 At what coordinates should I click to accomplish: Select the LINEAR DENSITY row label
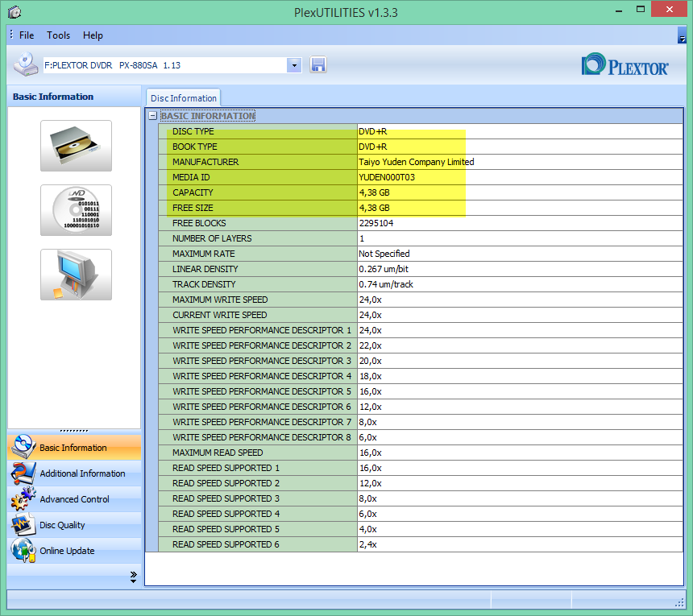tap(205, 269)
